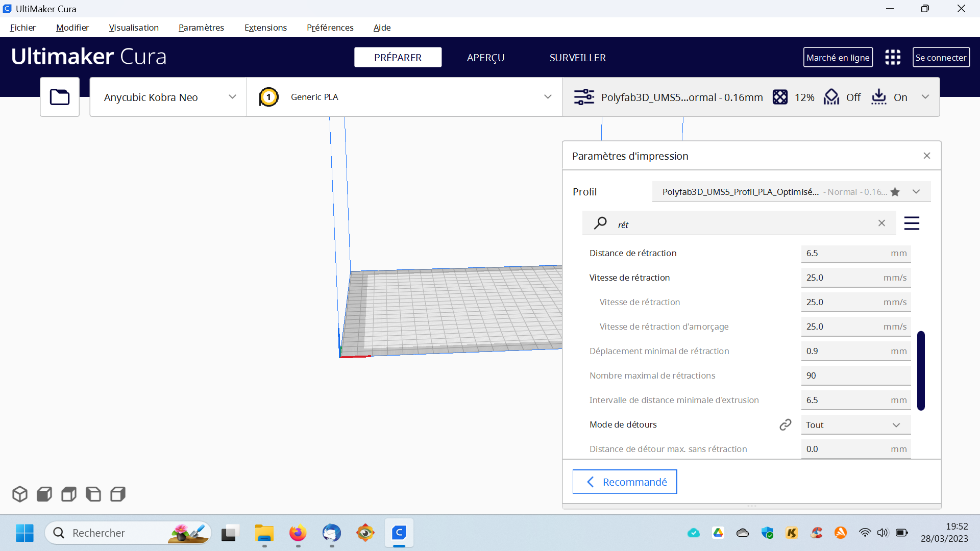Click Wi-Fi icon in system tray

[865, 533]
